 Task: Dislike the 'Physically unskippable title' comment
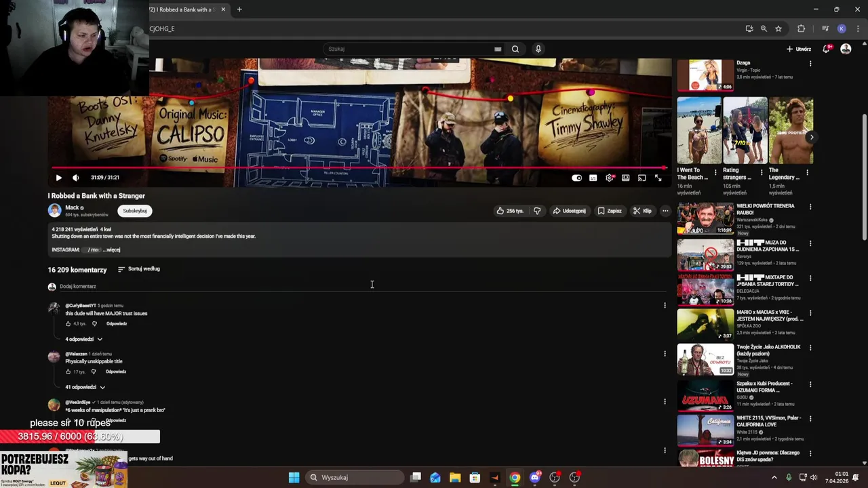tap(94, 372)
